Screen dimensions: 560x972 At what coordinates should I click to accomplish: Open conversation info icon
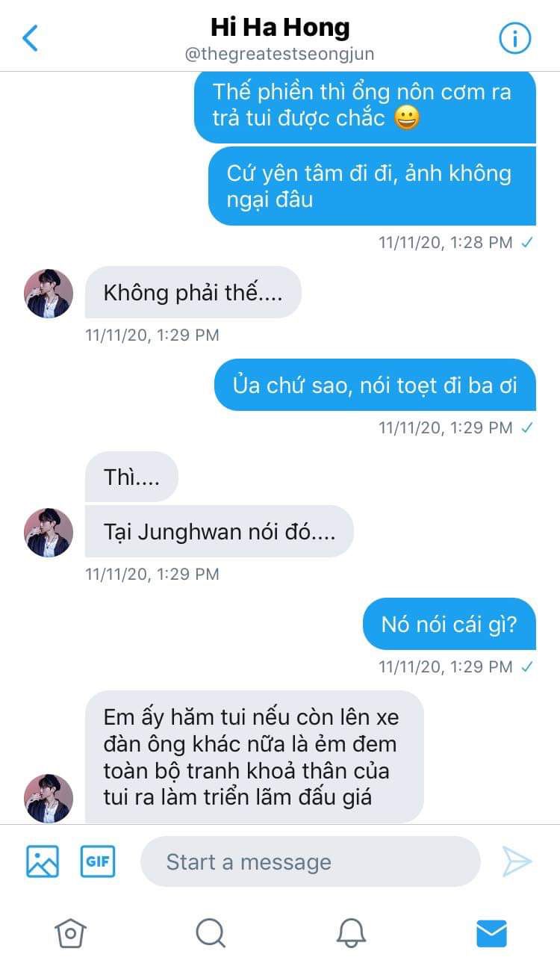click(514, 37)
